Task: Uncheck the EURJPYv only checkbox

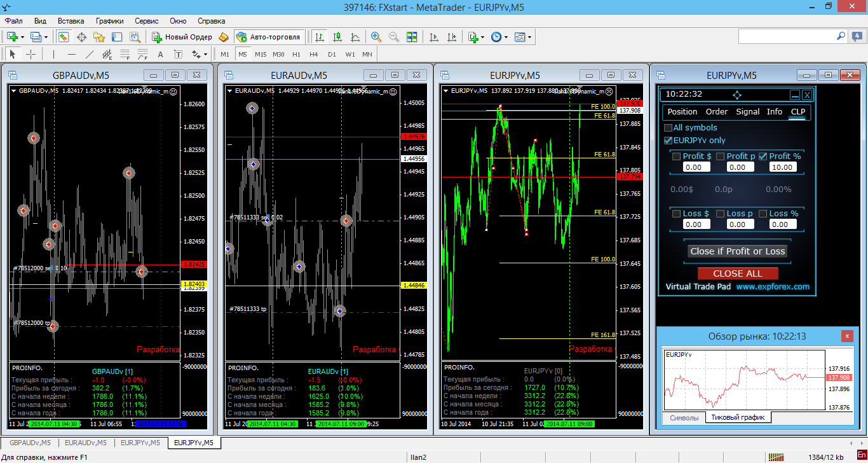Action: pos(668,141)
